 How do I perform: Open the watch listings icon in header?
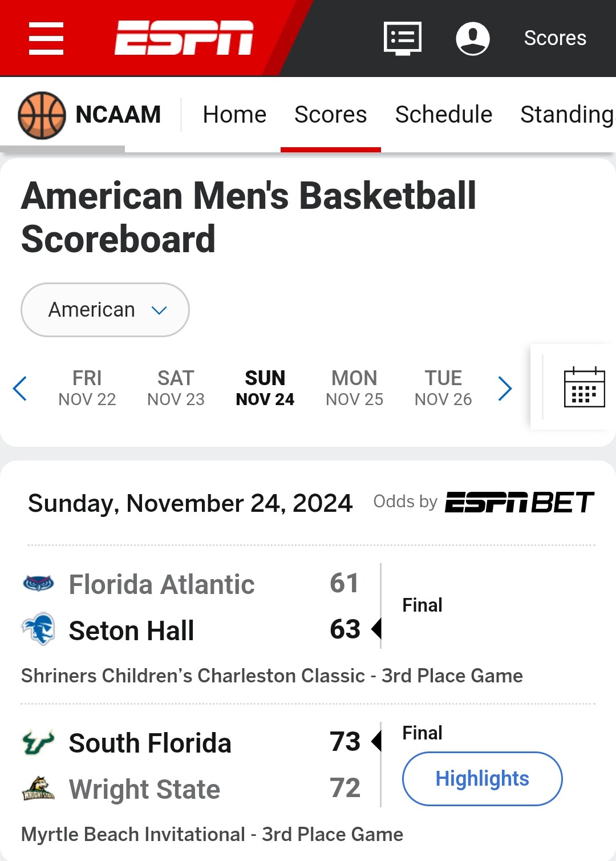(x=403, y=38)
